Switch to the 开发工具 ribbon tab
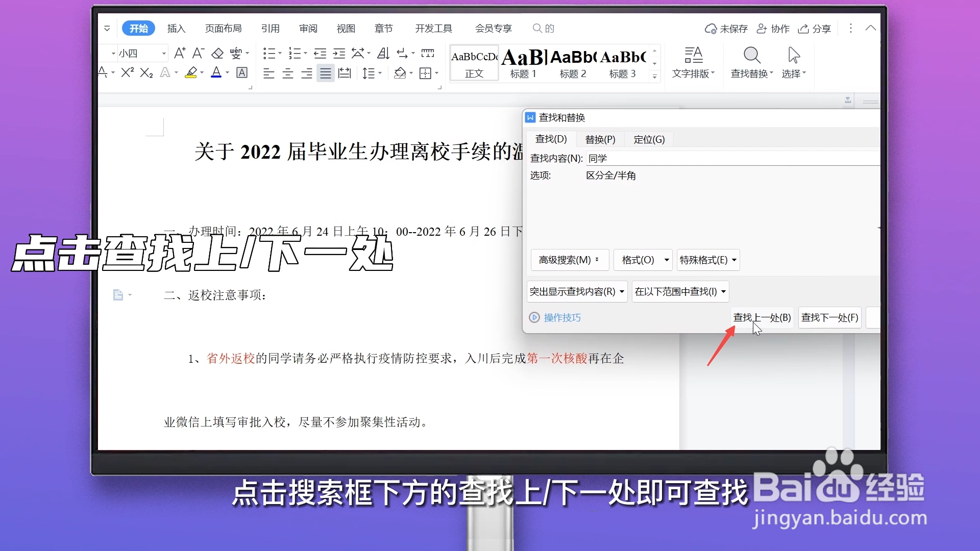 (x=434, y=29)
